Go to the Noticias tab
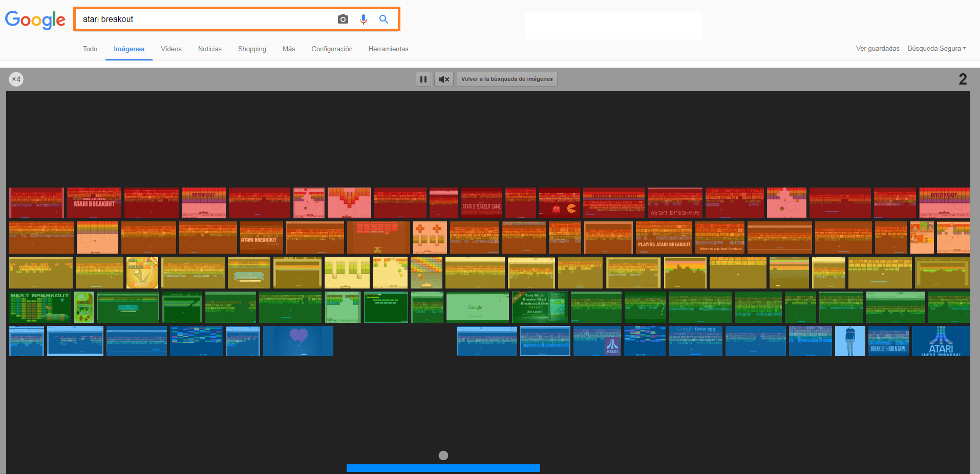 point(210,49)
